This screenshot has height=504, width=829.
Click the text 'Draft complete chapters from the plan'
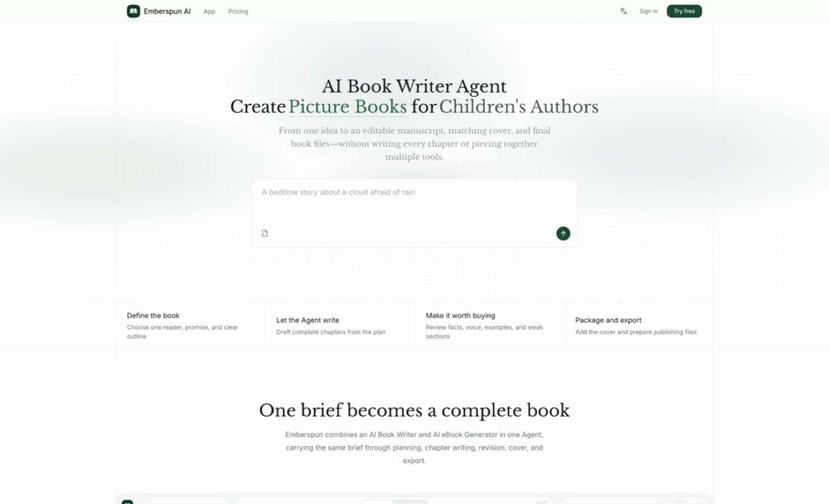click(330, 332)
